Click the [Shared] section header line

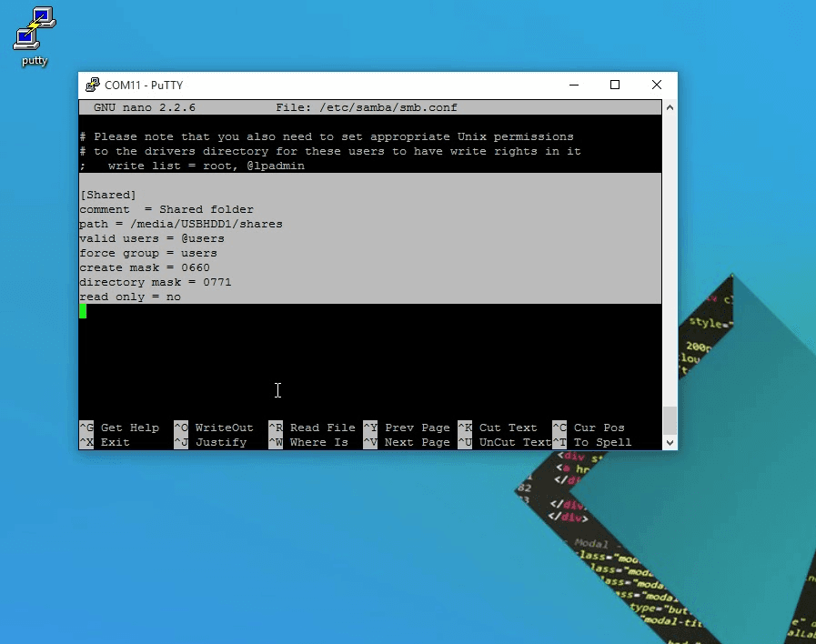[108, 195]
